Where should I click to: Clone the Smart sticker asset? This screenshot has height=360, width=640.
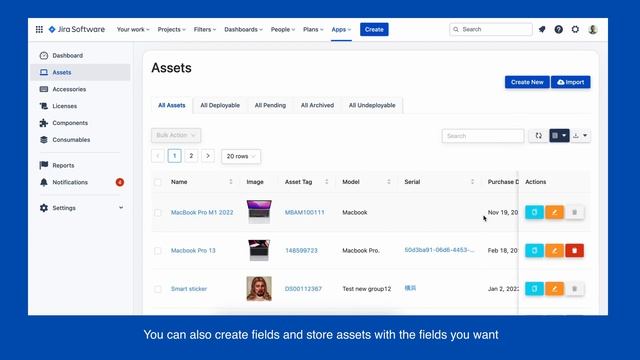pos(534,289)
